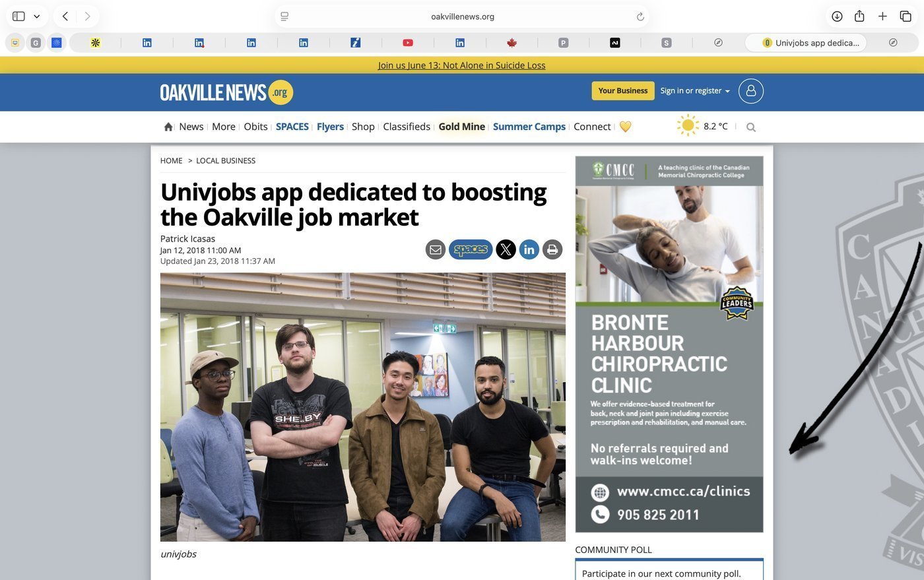Viewport: 924px width, 580px height.
Task: Open the blue italic i icon tab
Action: [356, 43]
